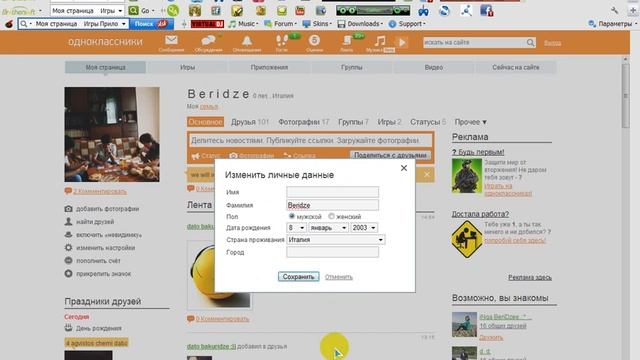This screenshot has width=640, height=360.
Task: Click the Virtual DJ logo in toolbar
Action: (207, 24)
